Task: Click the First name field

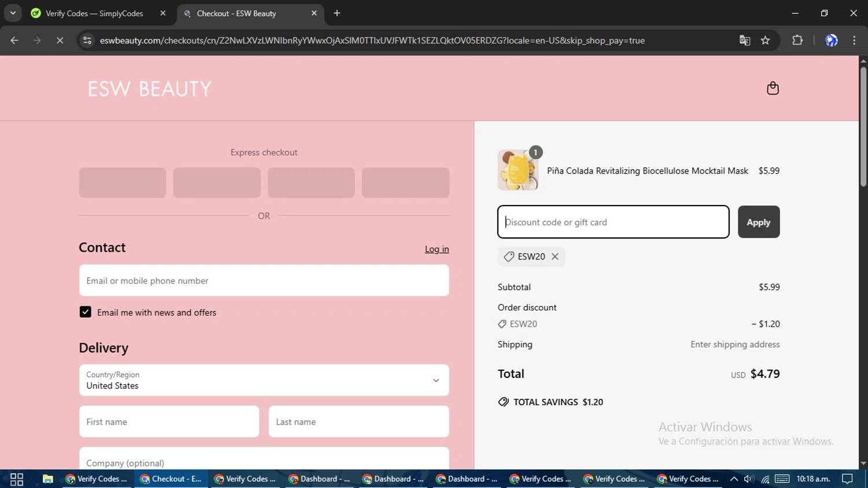Action: pos(169,421)
